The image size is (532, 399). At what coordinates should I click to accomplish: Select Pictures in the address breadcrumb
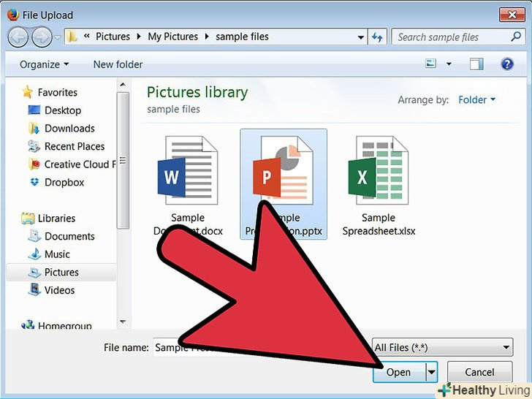click(x=113, y=37)
